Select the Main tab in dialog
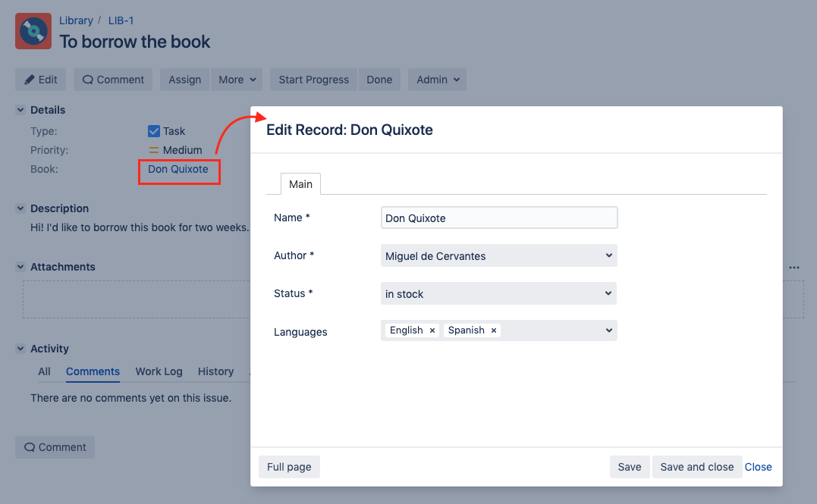This screenshot has height=504, width=817. point(300,184)
